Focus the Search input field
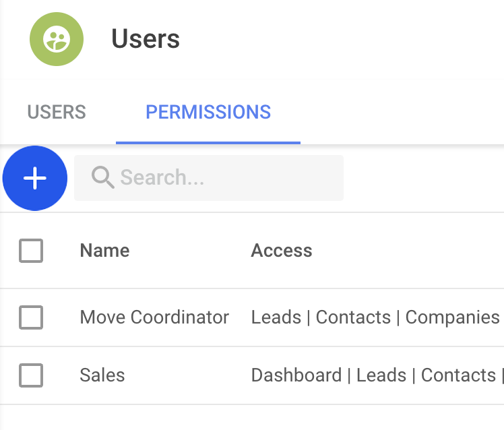Image resolution: width=504 pixels, height=430 pixels. pos(222,178)
